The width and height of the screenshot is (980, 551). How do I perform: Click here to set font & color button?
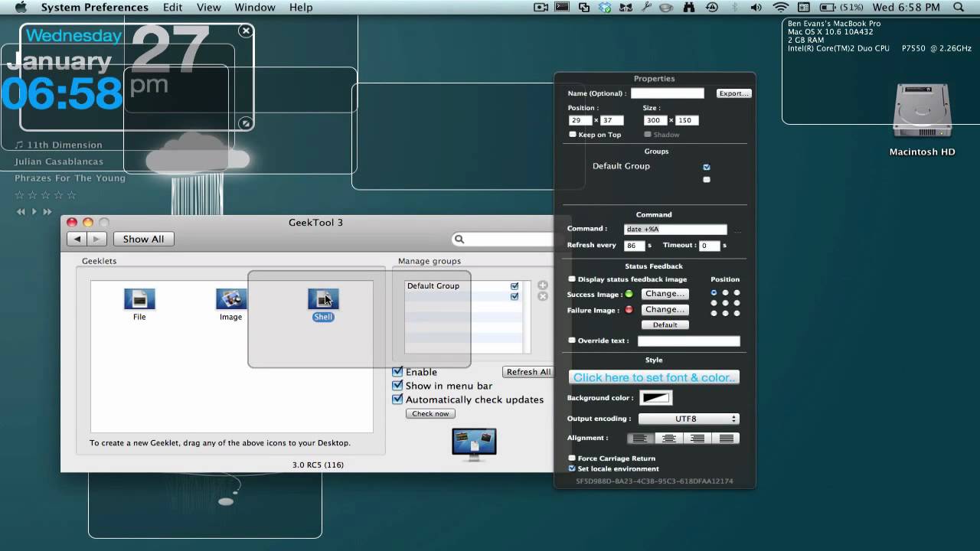tap(654, 377)
